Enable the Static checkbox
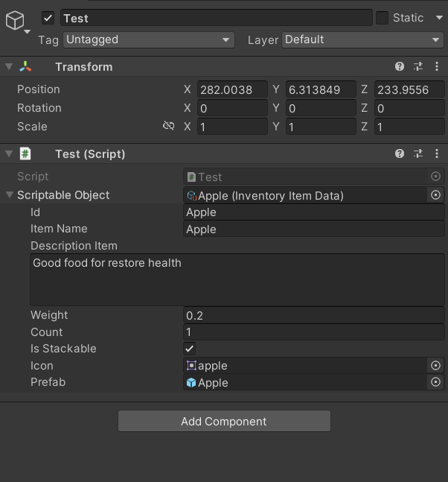The image size is (448, 482). (x=382, y=18)
